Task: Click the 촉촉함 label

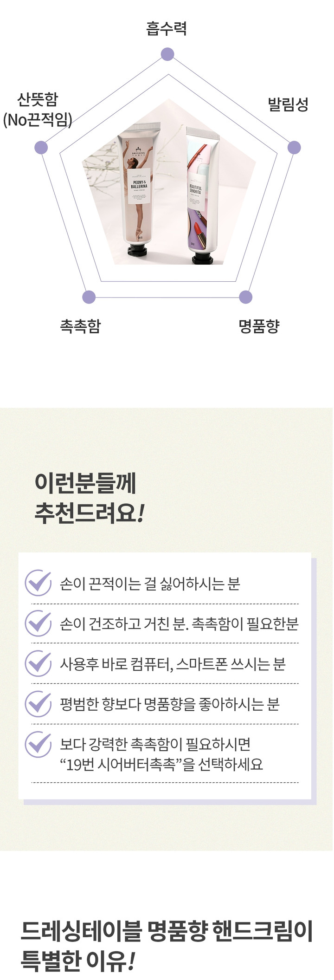Action: pos(80,325)
